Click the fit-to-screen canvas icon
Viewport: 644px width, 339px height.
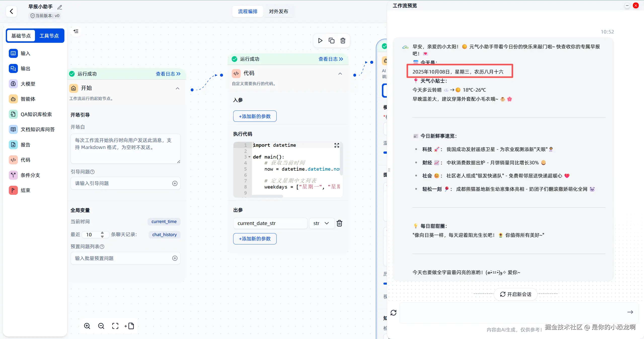point(115,326)
